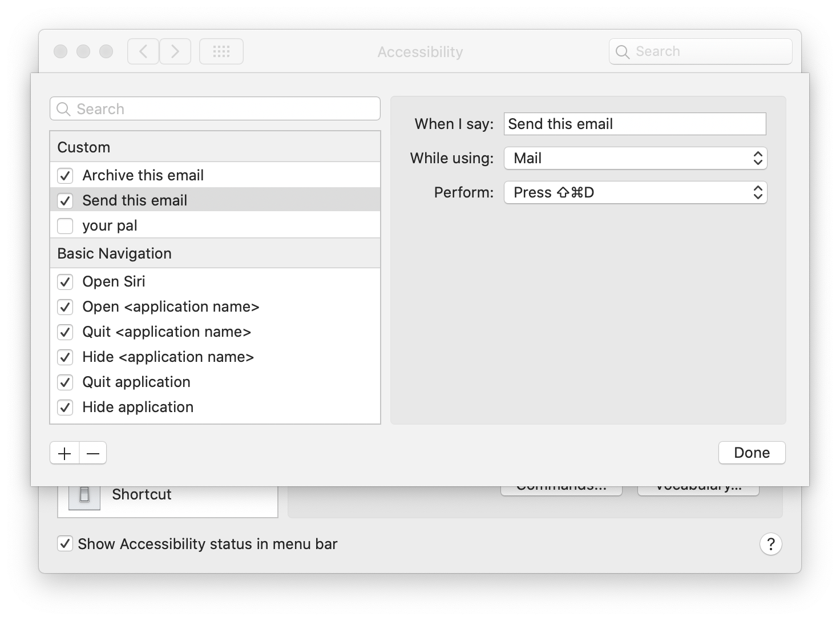Image resolution: width=840 pixels, height=621 pixels.
Task: Select Open <application name> command text
Action: [x=171, y=307]
